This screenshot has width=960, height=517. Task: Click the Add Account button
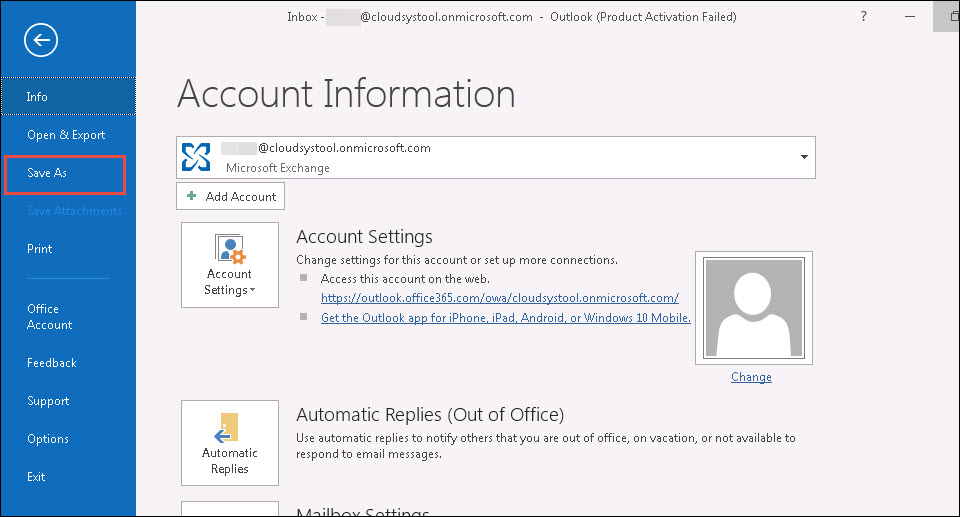[x=230, y=197]
